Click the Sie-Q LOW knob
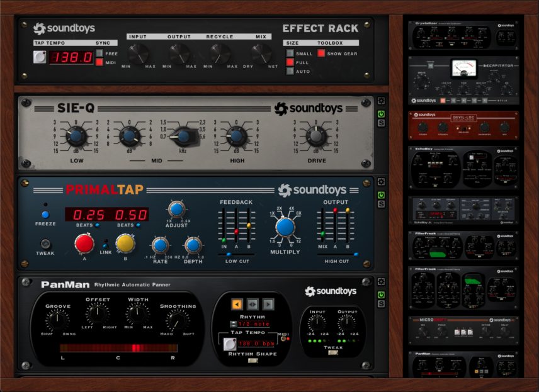 pyautogui.click(x=76, y=136)
